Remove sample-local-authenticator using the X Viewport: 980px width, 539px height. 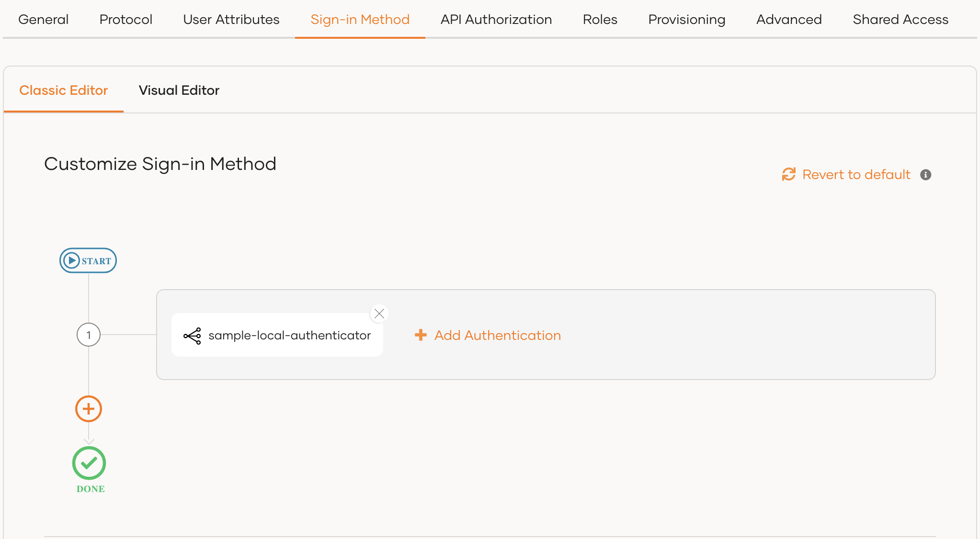pyautogui.click(x=379, y=314)
